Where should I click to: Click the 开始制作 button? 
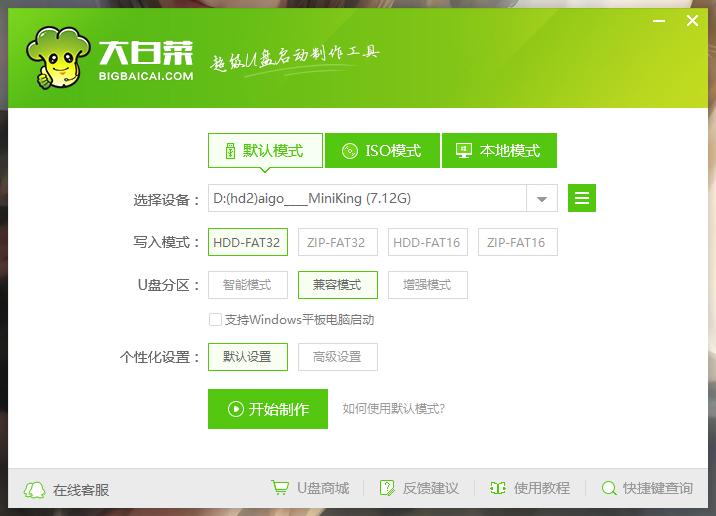[268, 409]
